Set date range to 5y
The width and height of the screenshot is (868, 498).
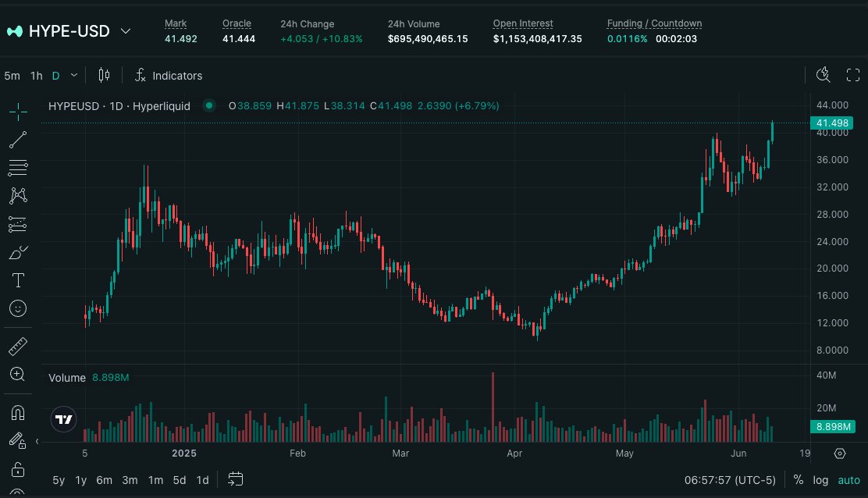[59, 480]
